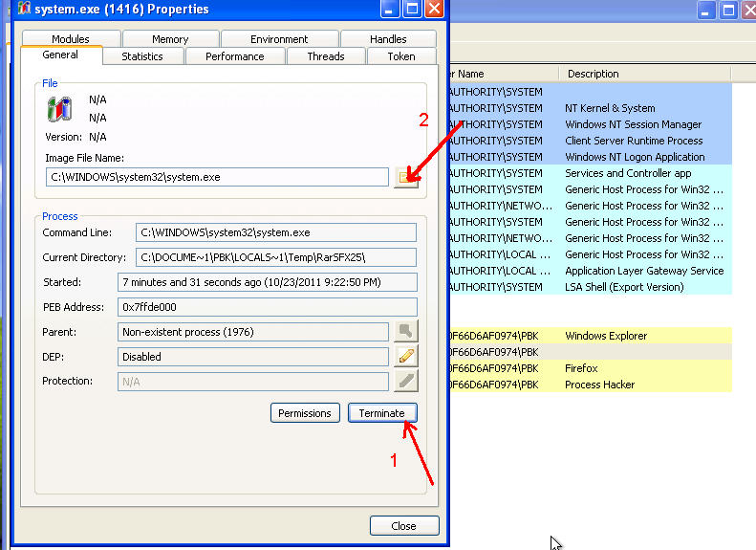The height and width of the screenshot is (550, 756).
Task: Select the NT Kernel & System row
Action: point(591,108)
